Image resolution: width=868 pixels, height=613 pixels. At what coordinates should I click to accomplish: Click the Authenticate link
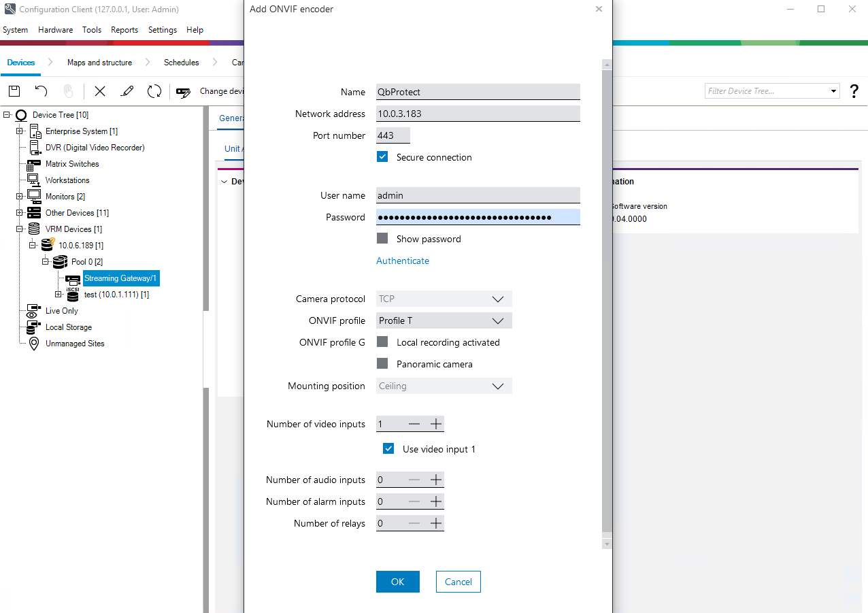tap(403, 261)
